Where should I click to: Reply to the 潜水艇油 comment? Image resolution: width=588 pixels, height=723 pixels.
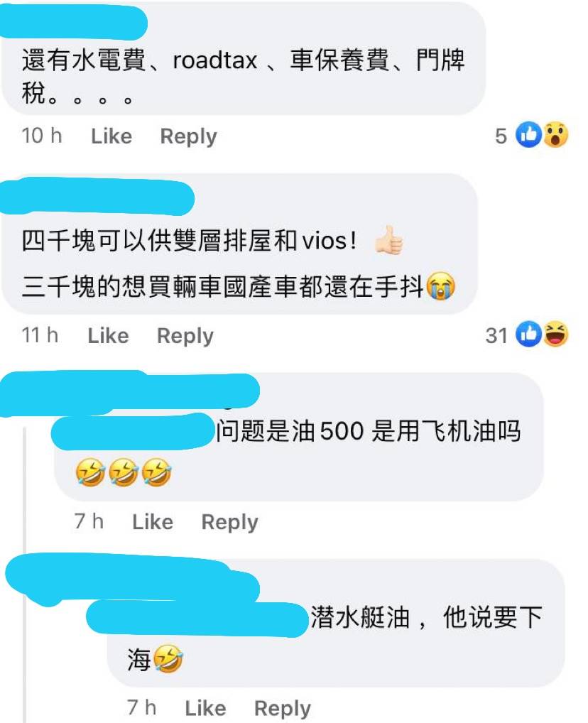282,709
